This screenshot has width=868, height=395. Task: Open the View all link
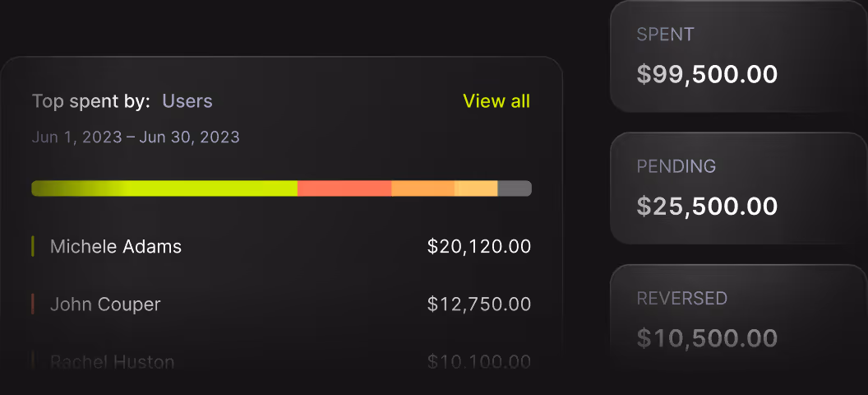496,101
